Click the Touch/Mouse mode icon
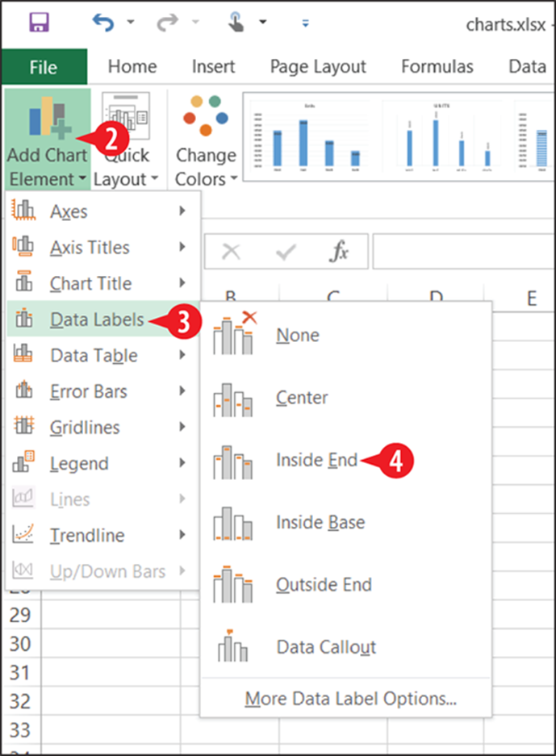 (x=236, y=22)
